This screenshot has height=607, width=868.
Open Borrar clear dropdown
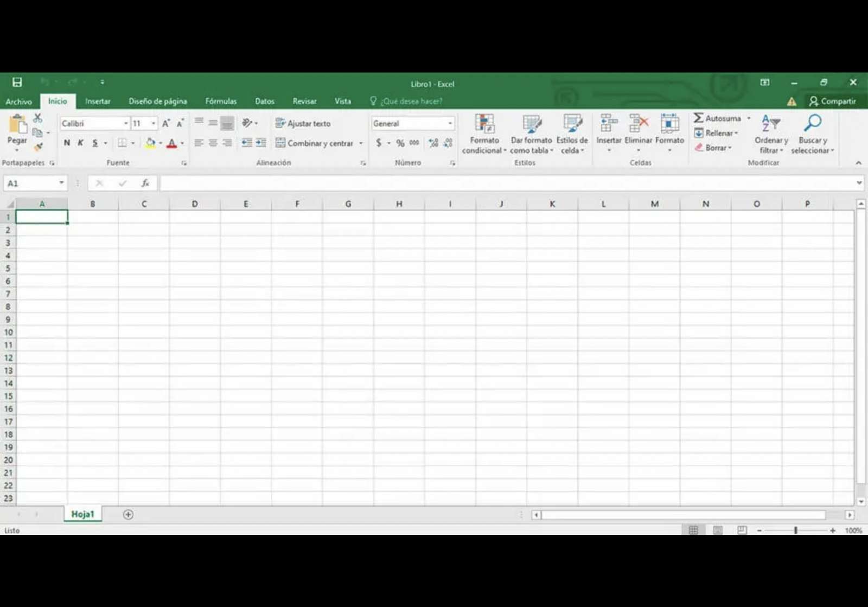pos(713,148)
